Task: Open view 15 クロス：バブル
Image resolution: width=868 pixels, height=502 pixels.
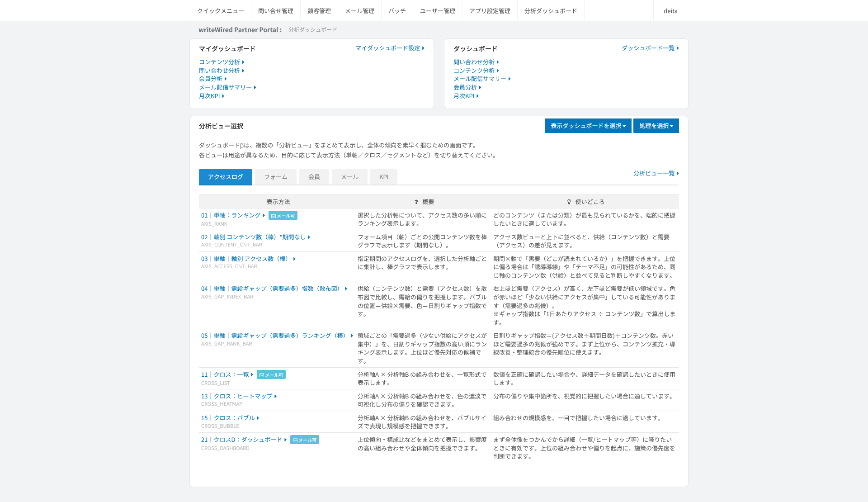Action: [230, 418]
